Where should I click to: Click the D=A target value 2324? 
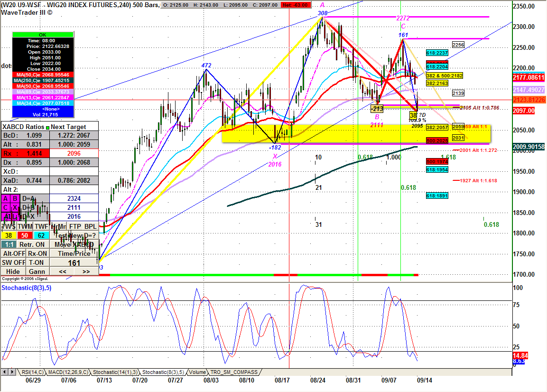74,199
